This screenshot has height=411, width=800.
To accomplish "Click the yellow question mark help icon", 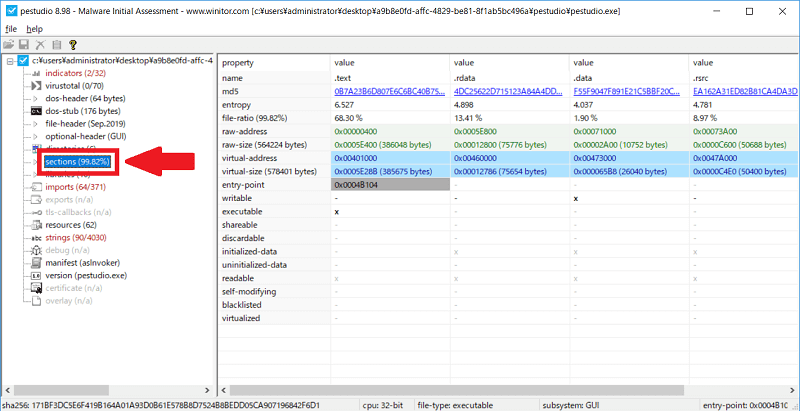I will tap(72, 45).
